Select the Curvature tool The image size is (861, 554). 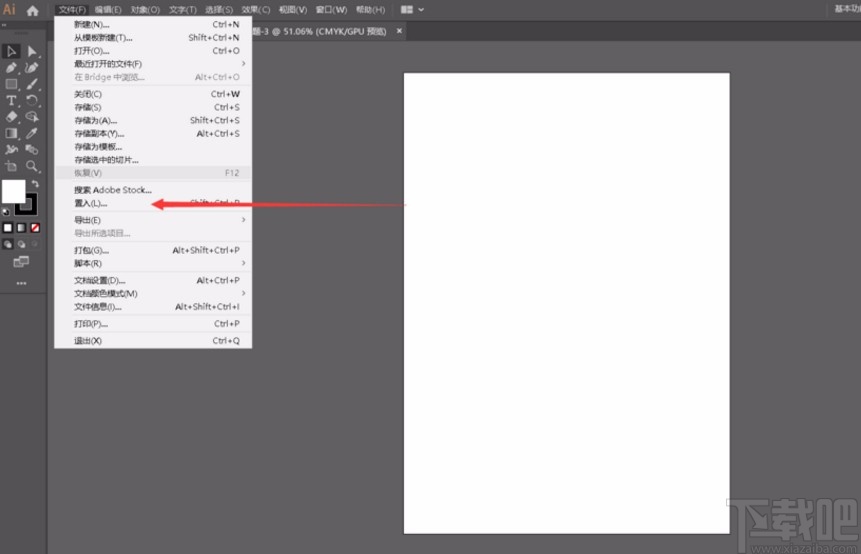coord(32,68)
